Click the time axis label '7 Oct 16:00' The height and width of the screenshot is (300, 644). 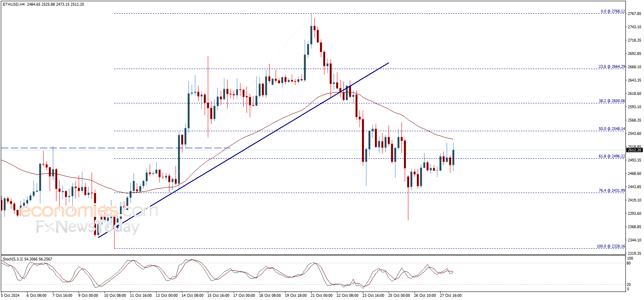pyautogui.click(x=62, y=296)
